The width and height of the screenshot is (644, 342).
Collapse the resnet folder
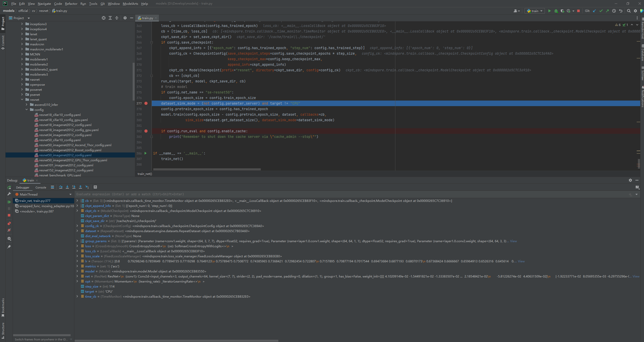tap(22, 100)
